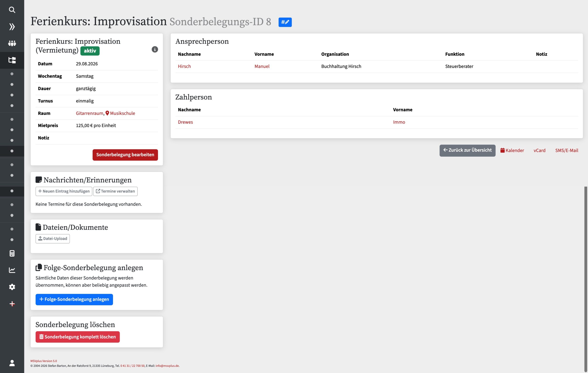
Task: Click the info icon beside aktiv badge
Action: (x=155, y=50)
